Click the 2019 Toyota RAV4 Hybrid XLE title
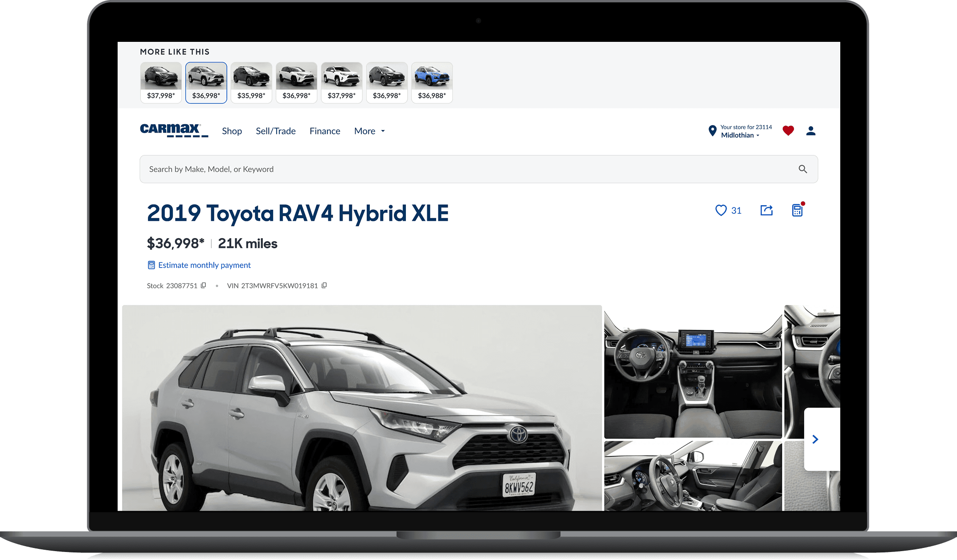The width and height of the screenshot is (957, 560). pyautogui.click(x=298, y=213)
